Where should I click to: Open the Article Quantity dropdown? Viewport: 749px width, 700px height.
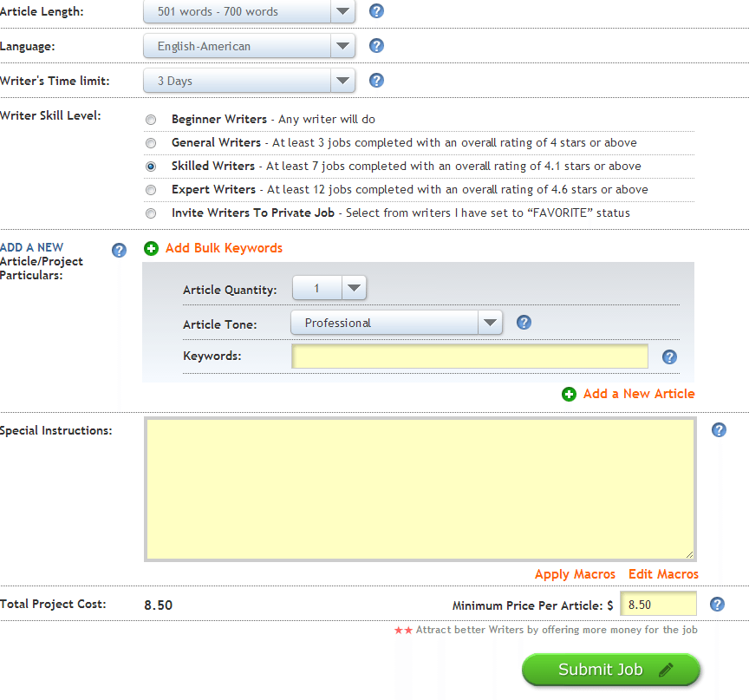click(x=329, y=288)
